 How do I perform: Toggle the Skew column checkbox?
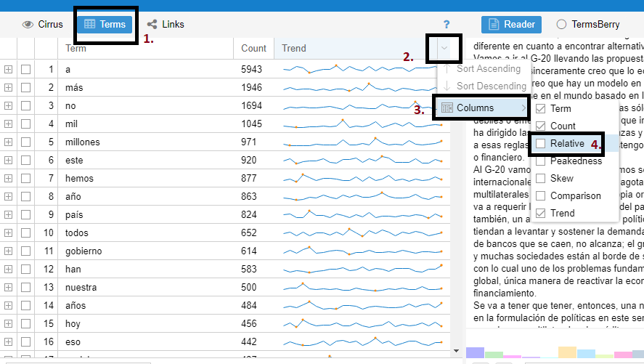[x=540, y=178]
